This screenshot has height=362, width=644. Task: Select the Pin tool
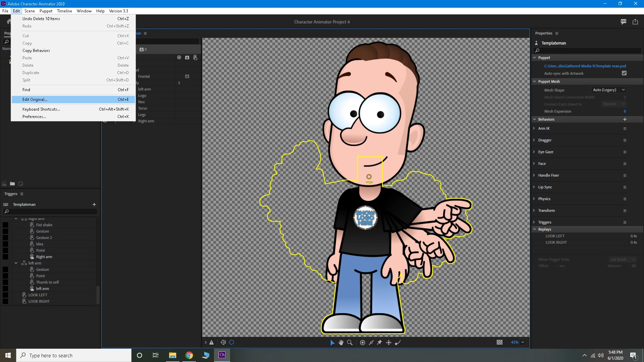[x=380, y=343]
